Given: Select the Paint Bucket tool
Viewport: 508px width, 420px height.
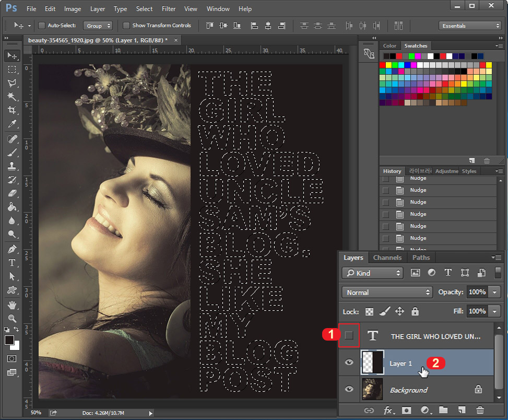Looking at the screenshot, I should pos(12,207).
